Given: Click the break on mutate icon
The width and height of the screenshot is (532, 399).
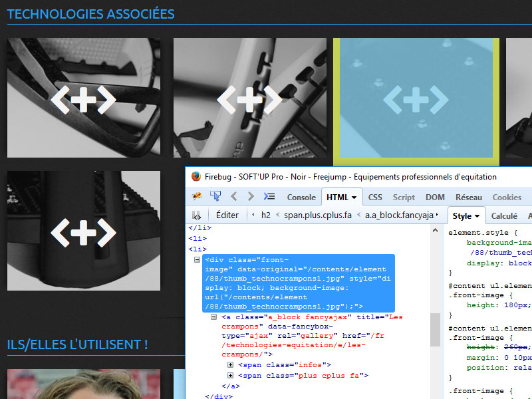Looking at the screenshot, I should [196, 215].
